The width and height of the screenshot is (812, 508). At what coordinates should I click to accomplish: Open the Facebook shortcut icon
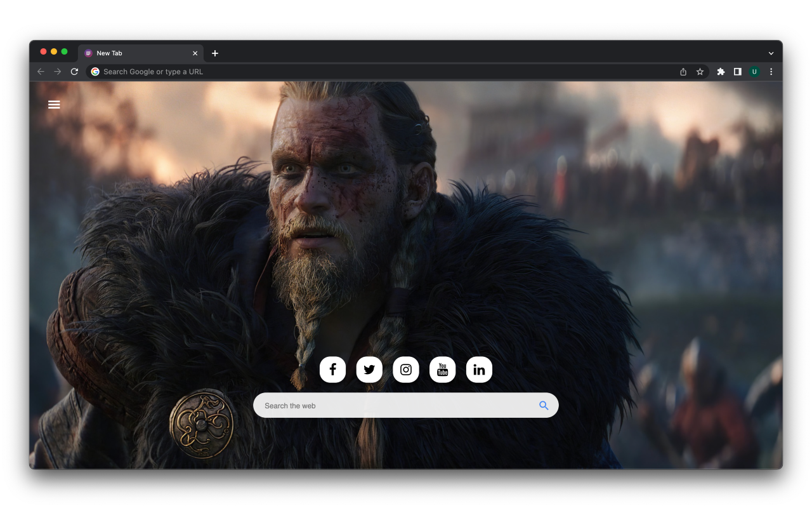332,370
